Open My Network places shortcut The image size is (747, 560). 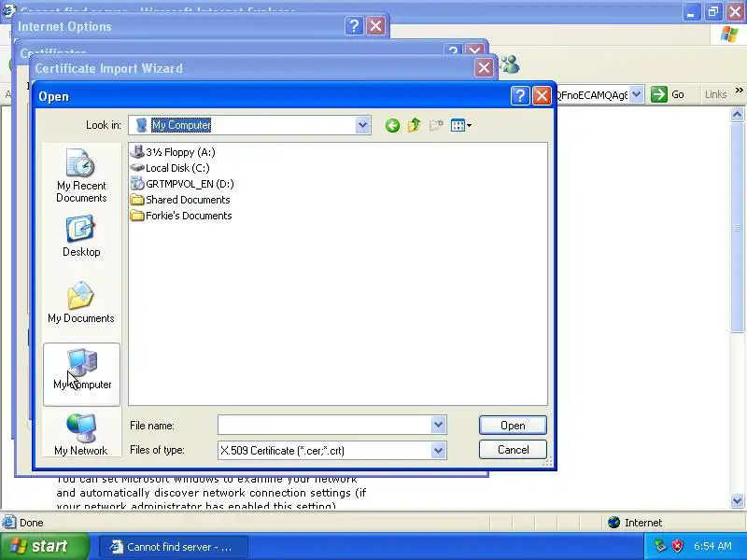click(81, 434)
